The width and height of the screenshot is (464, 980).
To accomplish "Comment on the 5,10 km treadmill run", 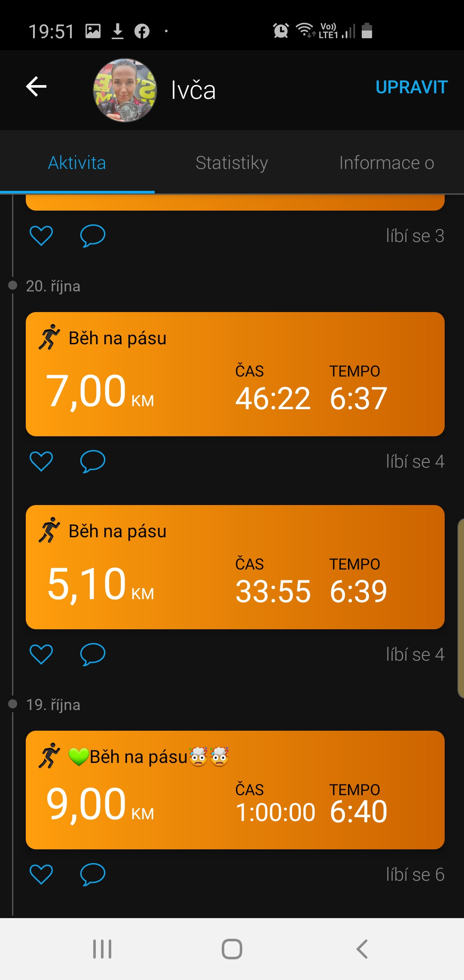I will pos(92,654).
